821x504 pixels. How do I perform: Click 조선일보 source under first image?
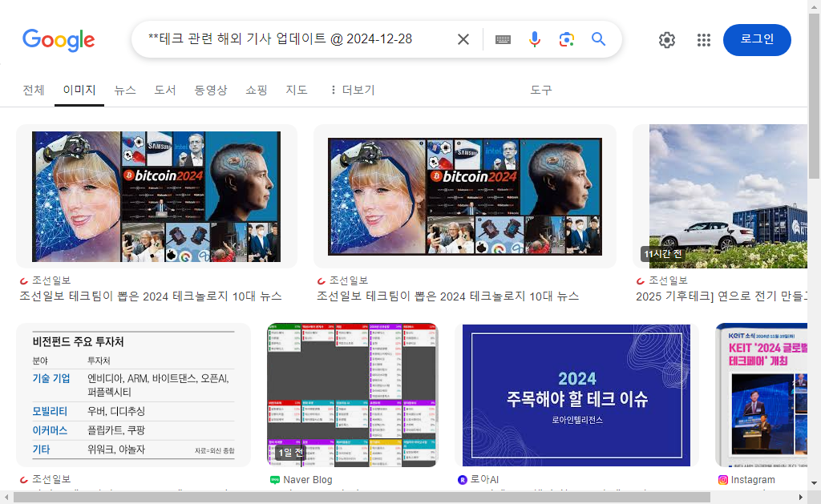(51, 280)
